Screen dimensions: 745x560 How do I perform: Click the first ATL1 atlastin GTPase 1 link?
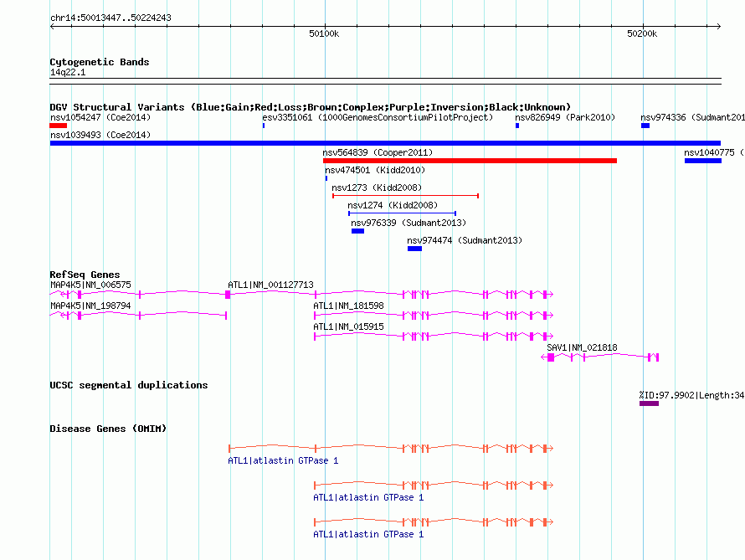[283, 460]
